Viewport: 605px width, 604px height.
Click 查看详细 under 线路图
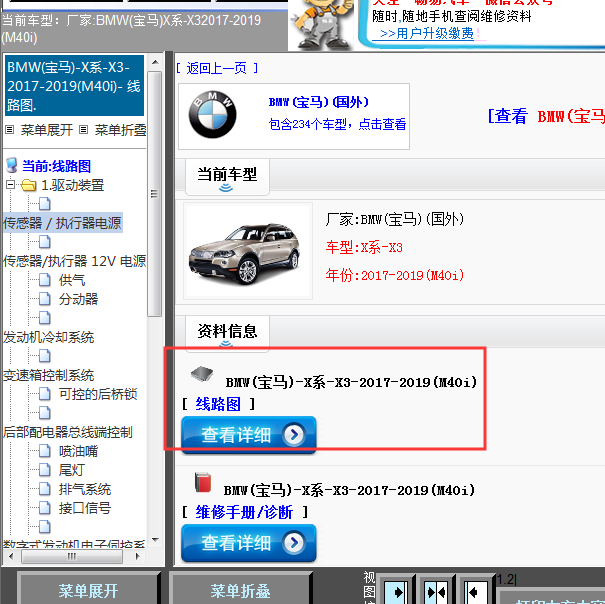pos(249,435)
